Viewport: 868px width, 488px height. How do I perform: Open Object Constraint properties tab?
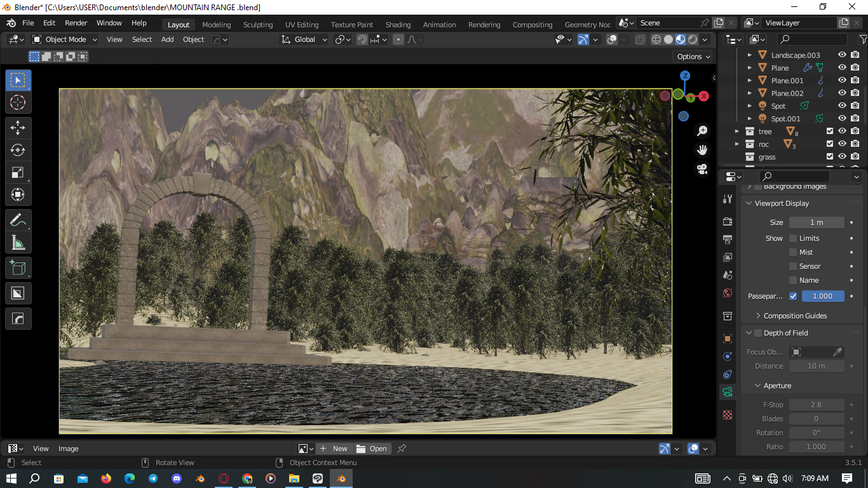[x=728, y=374]
